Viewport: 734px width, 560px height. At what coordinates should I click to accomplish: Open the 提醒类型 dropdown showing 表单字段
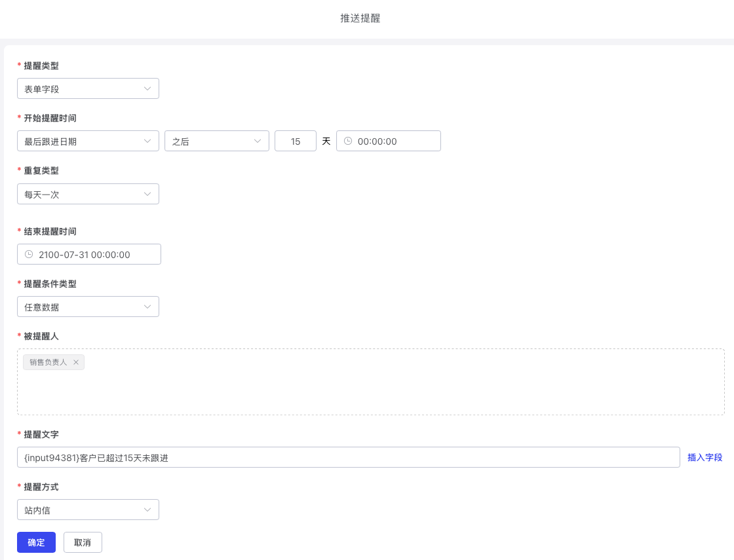[88, 88]
